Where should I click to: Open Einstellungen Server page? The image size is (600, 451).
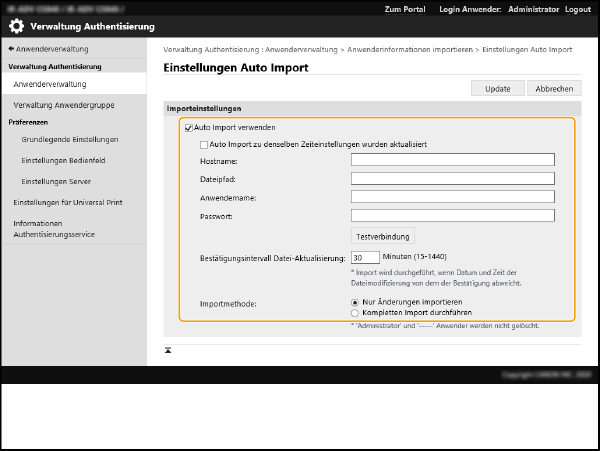click(x=59, y=181)
